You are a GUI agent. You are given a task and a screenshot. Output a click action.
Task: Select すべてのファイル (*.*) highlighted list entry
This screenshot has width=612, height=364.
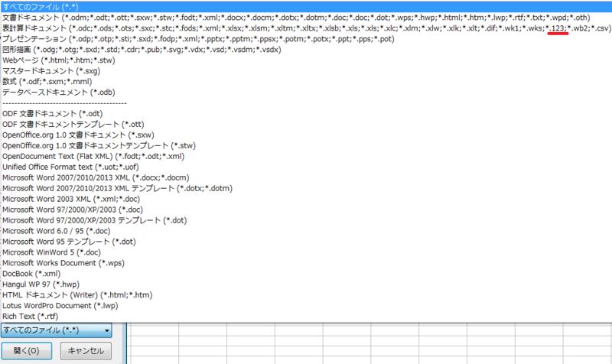[306, 7]
